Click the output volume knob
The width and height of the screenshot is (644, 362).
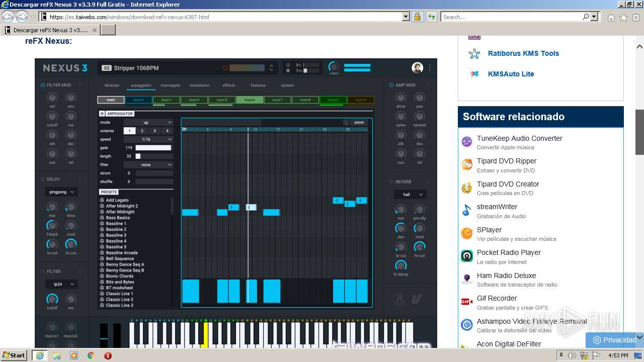tap(334, 66)
